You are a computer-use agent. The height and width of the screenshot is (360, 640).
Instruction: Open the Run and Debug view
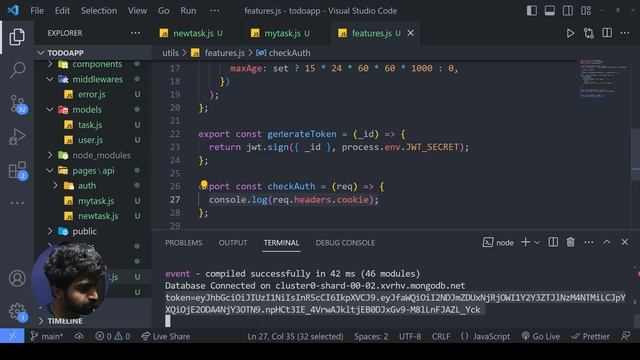17,137
